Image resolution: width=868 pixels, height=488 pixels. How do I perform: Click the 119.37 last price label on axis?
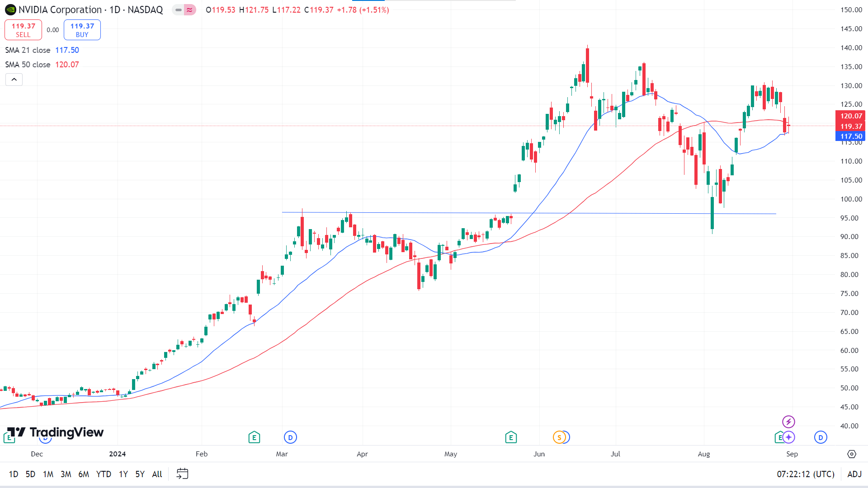(x=850, y=127)
